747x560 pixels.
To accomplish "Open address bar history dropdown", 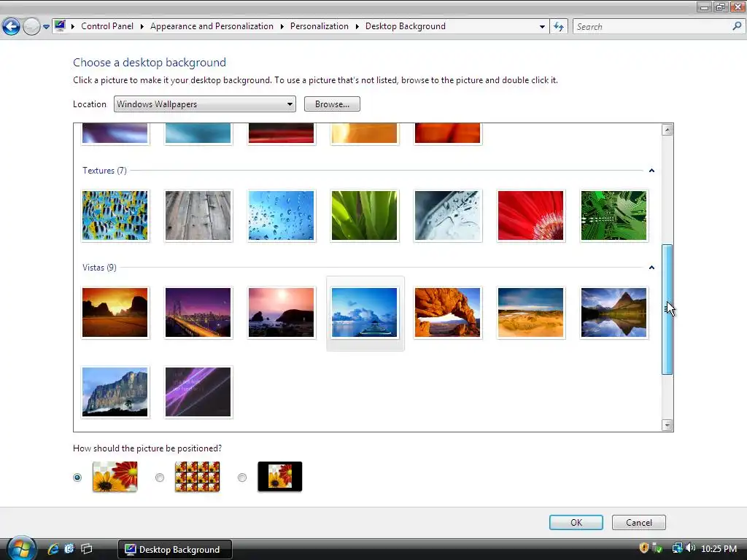I will coord(542,27).
